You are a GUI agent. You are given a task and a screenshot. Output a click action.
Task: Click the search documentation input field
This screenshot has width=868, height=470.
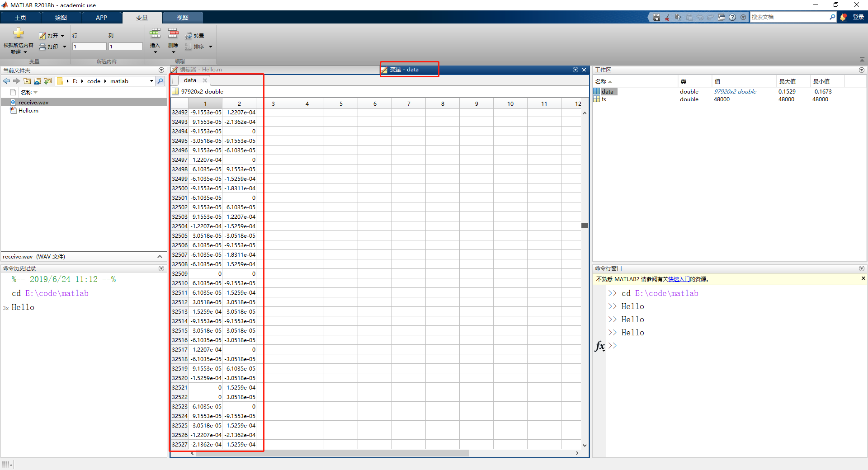[x=789, y=17]
